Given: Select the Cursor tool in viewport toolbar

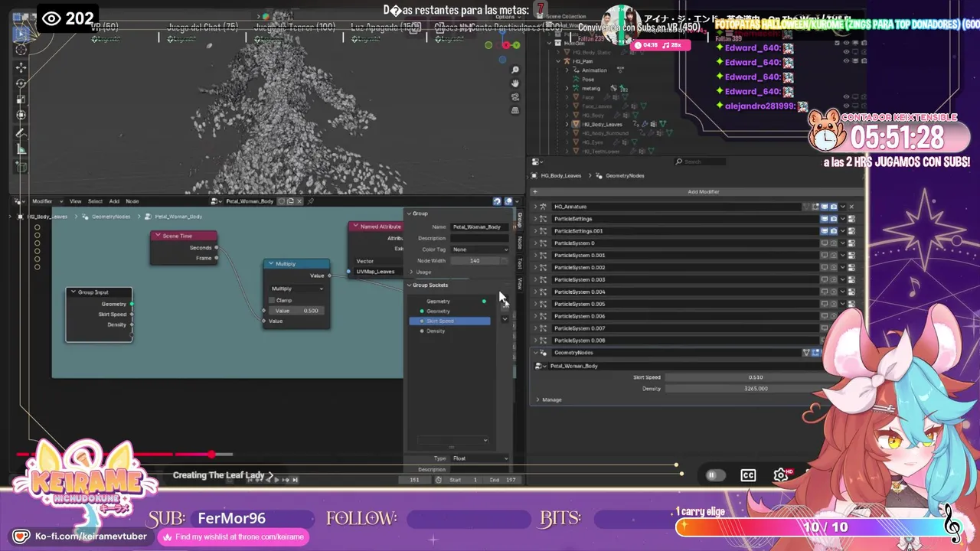Looking at the screenshot, I should pyautogui.click(x=21, y=50).
